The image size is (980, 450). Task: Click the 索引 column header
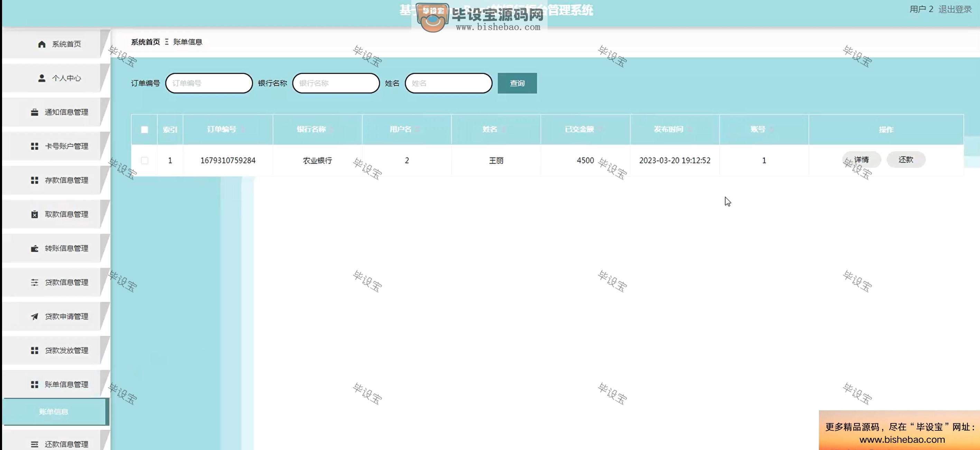pos(170,130)
